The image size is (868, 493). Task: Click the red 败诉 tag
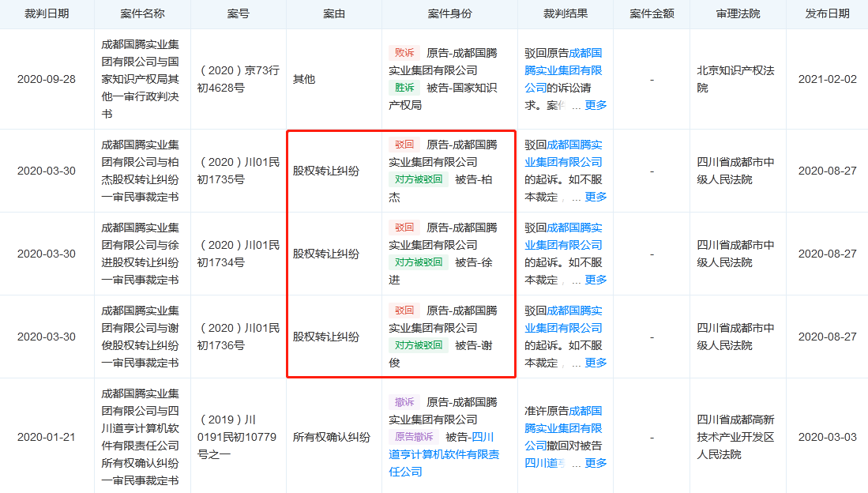pos(404,53)
